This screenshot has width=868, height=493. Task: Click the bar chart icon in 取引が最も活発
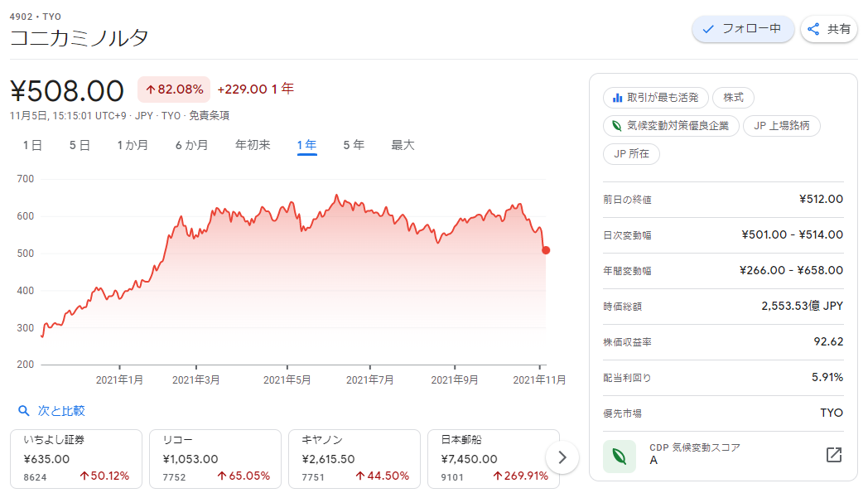pos(617,98)
